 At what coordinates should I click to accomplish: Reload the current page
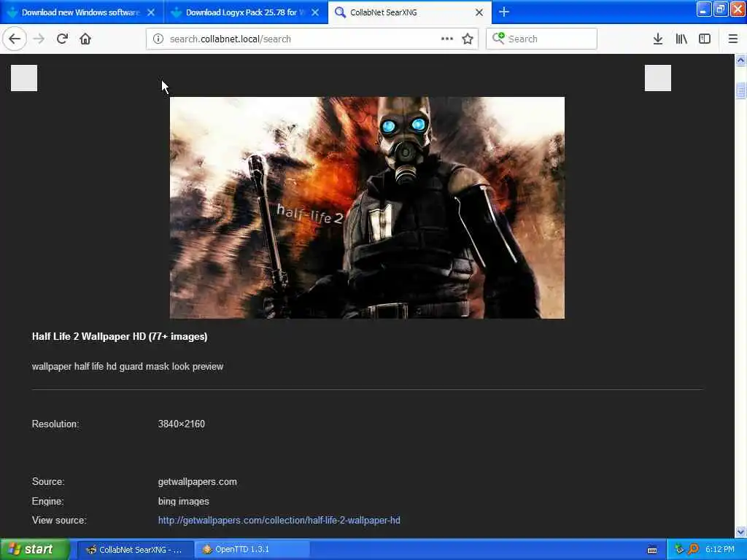tap(62, 39)
